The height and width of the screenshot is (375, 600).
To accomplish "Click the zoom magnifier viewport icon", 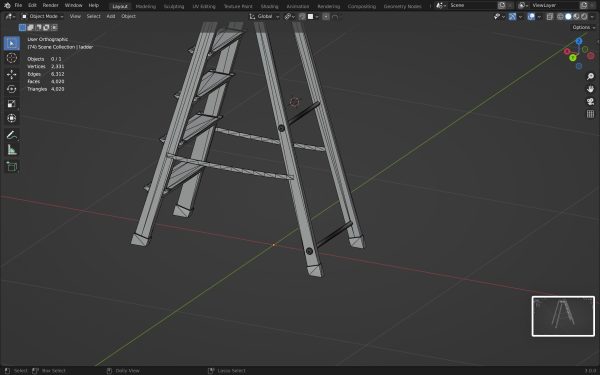I will coord(590,77).
